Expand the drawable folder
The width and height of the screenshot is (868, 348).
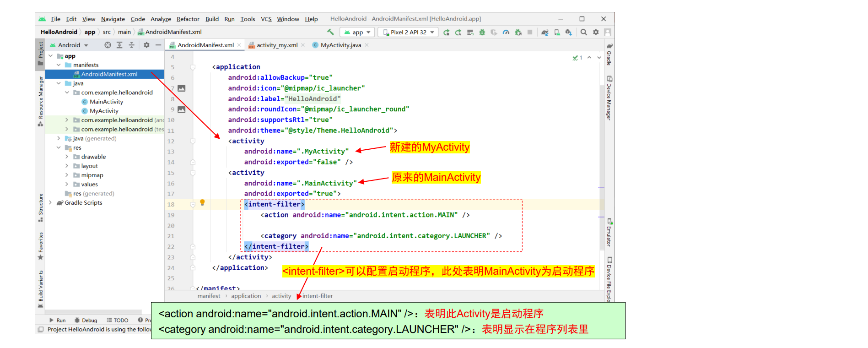(x=67, y=157)
